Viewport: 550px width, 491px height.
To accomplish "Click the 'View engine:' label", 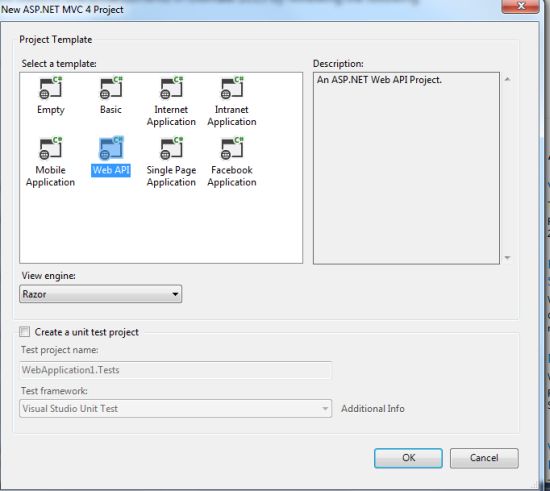I will click(x=48, y=276).
